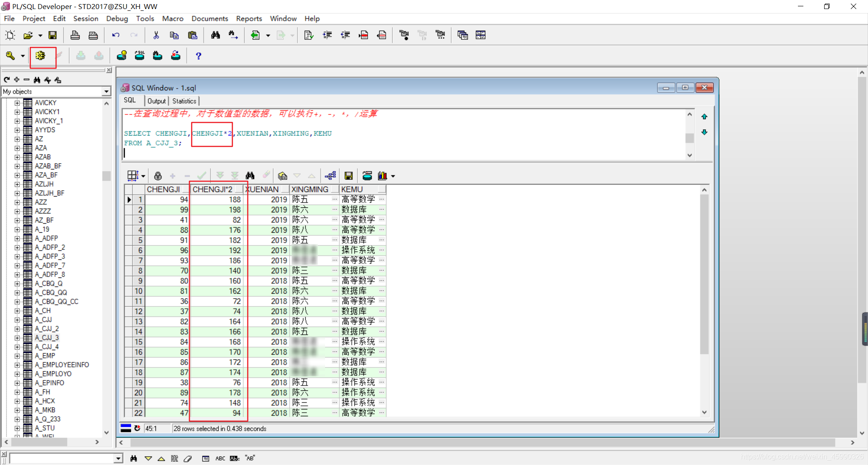Click the green Previous SQL up arrow
Viewport: 868px width, 465px height.
click(704, 117)
